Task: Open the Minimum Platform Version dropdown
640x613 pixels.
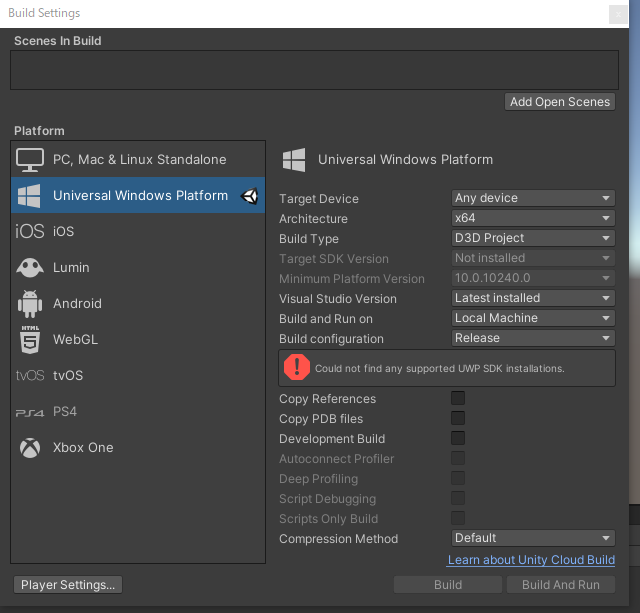Action: [533, 278]
